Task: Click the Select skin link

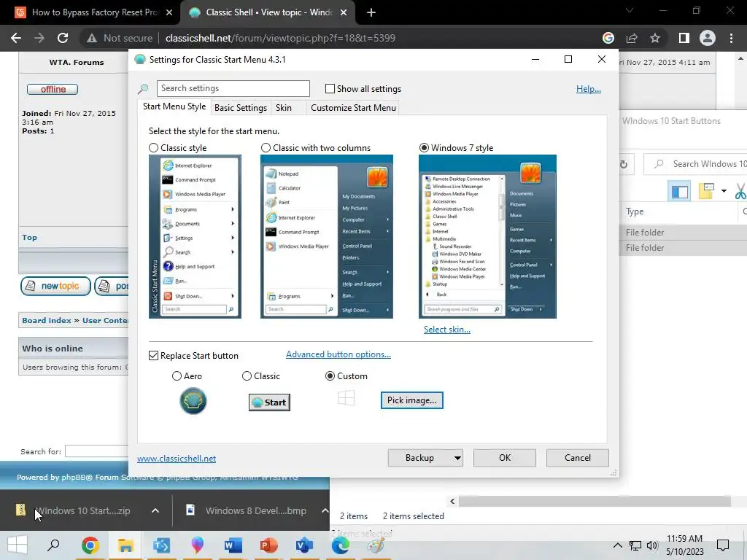Action: 447,330
